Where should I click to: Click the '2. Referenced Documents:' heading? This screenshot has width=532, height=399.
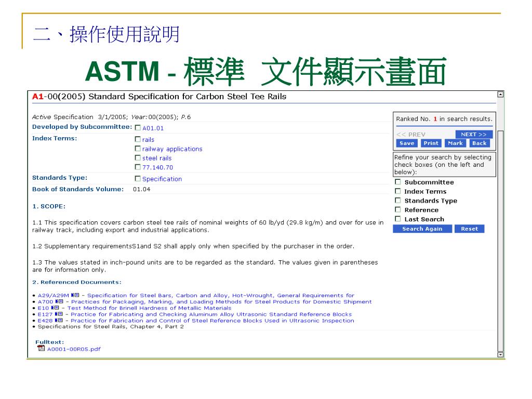coord(77,282)
